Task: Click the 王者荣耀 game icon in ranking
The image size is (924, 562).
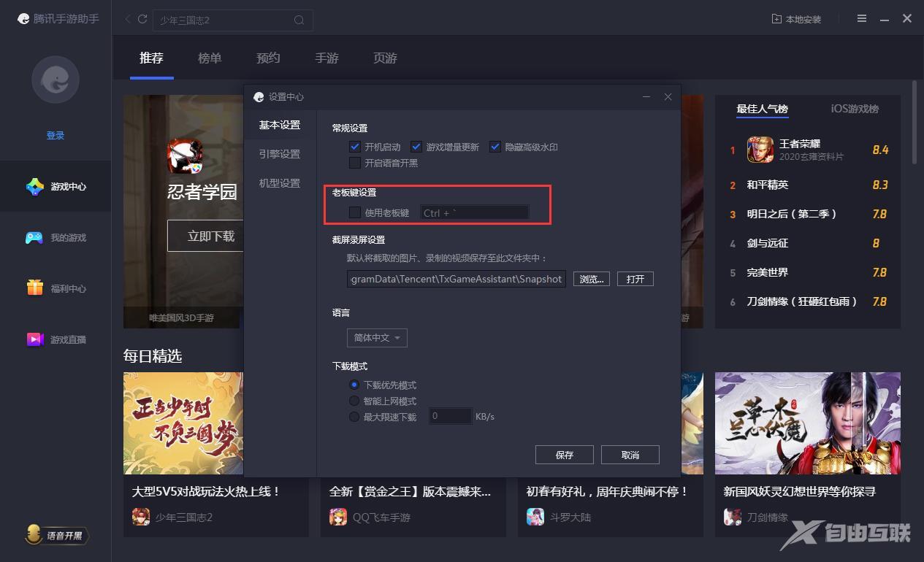Action: [760, 150]
